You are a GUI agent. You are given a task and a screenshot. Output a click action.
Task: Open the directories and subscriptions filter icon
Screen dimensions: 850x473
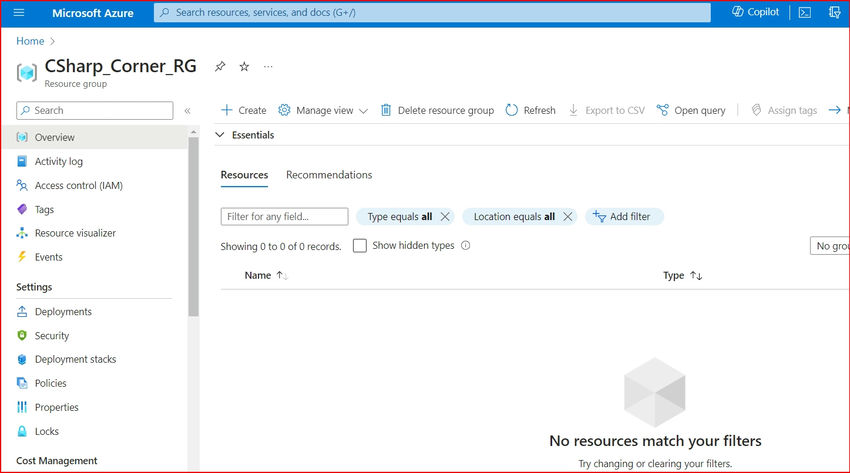(834, 12)
